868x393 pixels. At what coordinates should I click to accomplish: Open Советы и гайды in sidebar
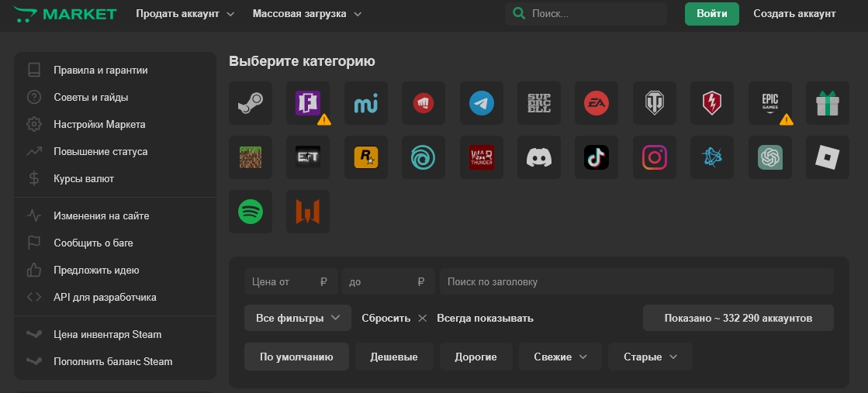pyautogui.click(x=115, y=98)
